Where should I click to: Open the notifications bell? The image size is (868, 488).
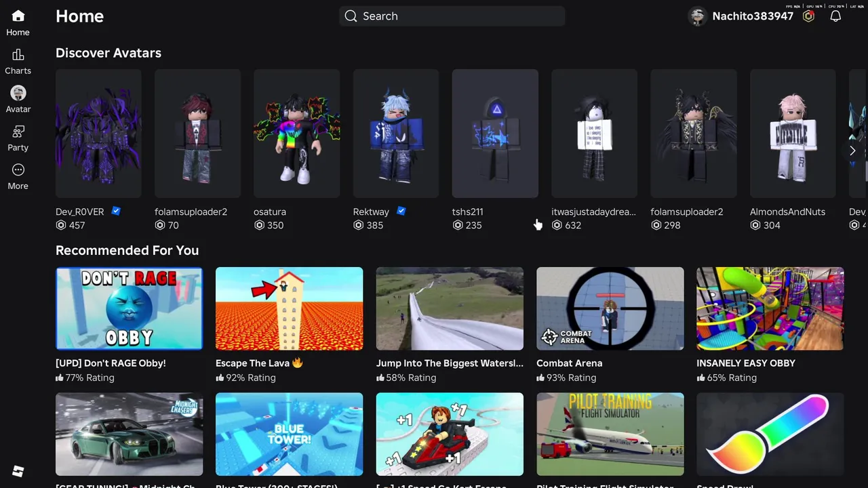point(835,16)
